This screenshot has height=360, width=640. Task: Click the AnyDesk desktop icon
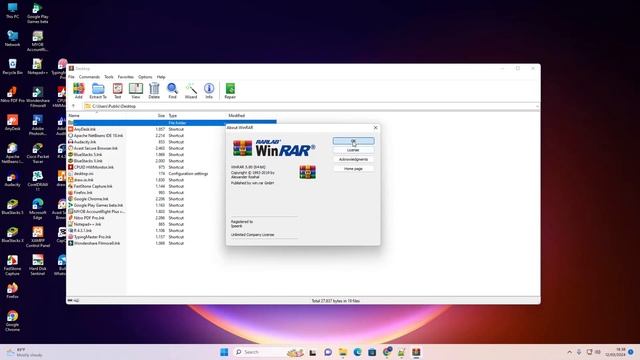(12, 123)
